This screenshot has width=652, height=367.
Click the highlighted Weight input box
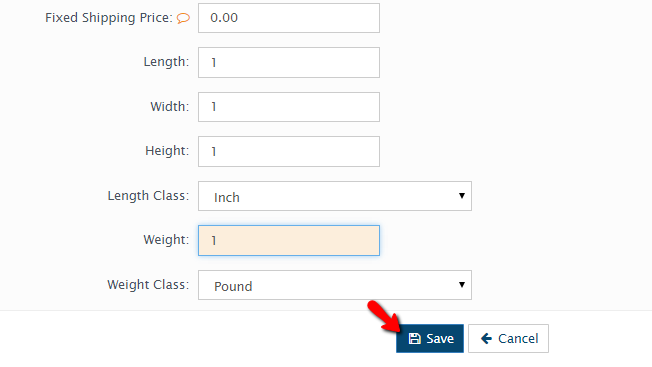tap(289, 241)
